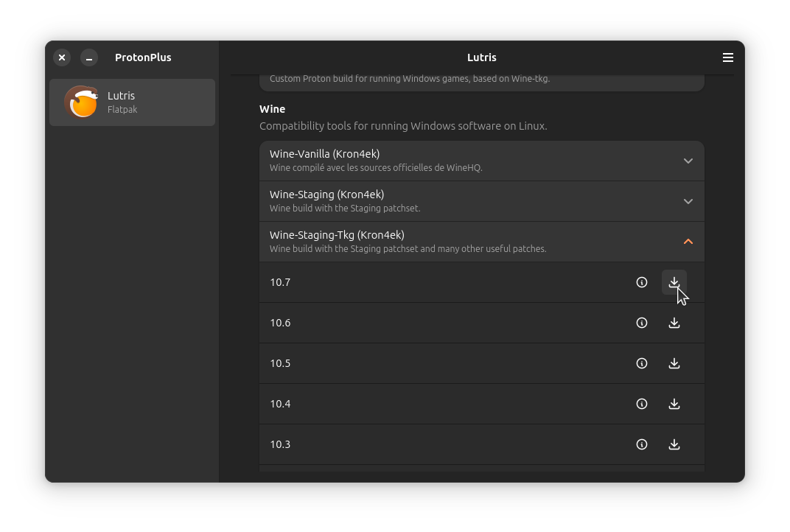Click the 10.4 version label
Viewport: 790px width, 532px height.
[x=280, y=404]
